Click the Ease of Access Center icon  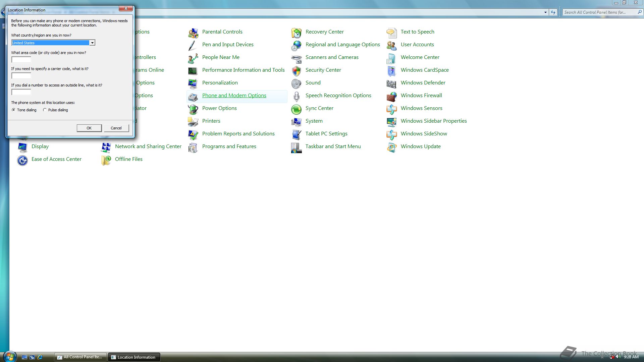22,160
